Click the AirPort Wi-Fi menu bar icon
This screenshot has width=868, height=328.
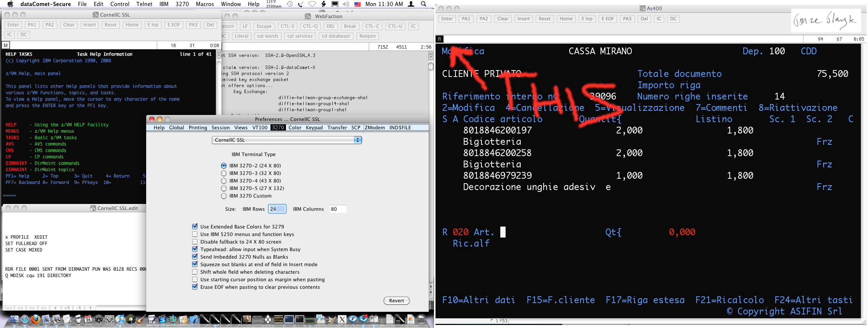312,4
